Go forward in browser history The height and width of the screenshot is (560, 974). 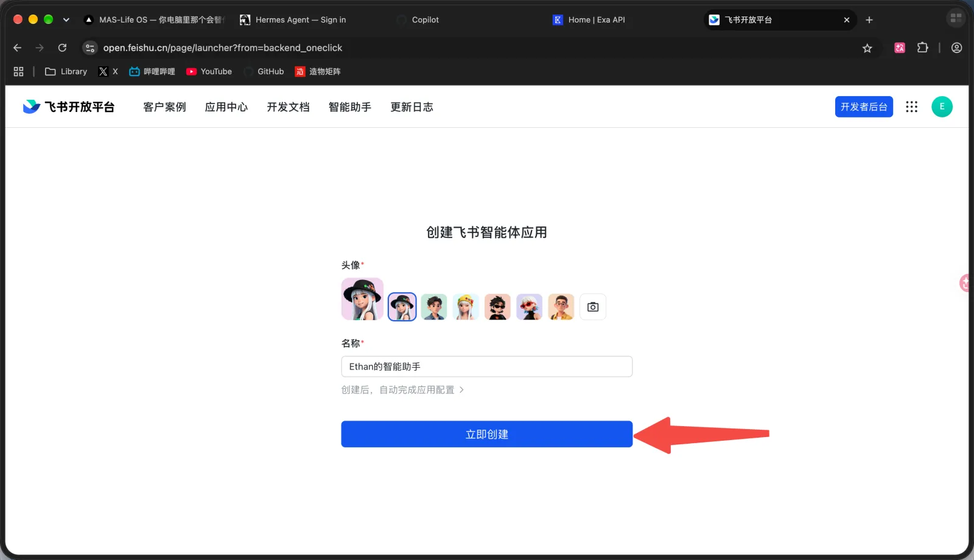point(40,47)
